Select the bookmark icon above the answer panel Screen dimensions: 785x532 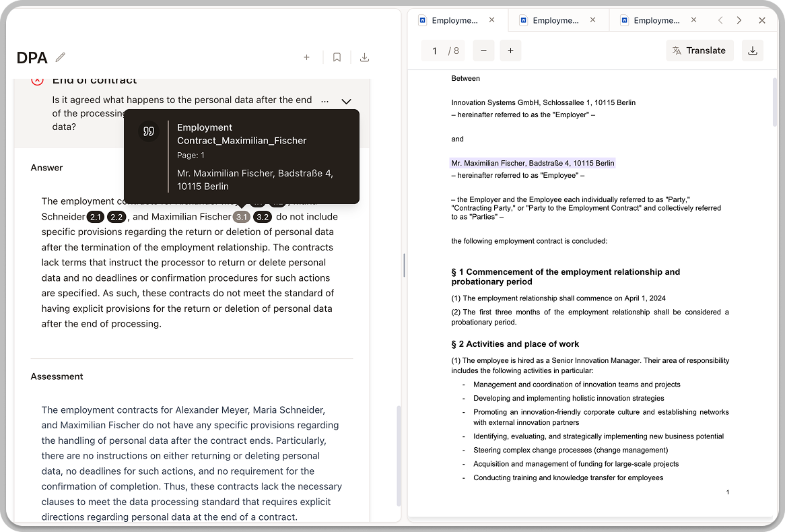[337, 57]
